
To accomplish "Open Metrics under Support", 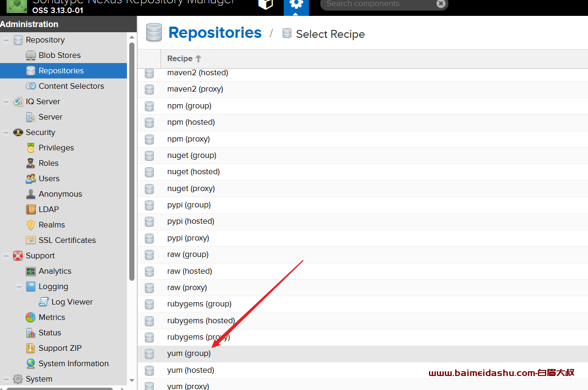I will (52, 317).
